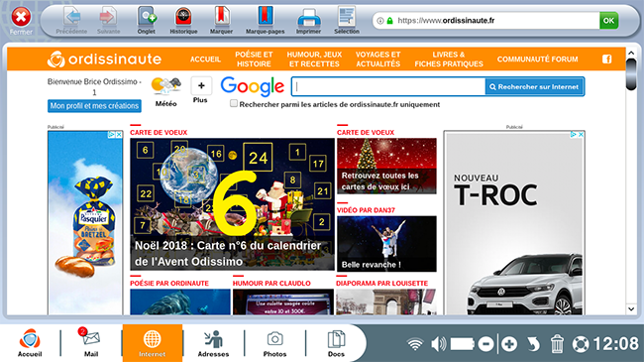Screen dimensions: 644x362
Task: Open Ordissinaute Facebook page icon
Action: point(606,60)
